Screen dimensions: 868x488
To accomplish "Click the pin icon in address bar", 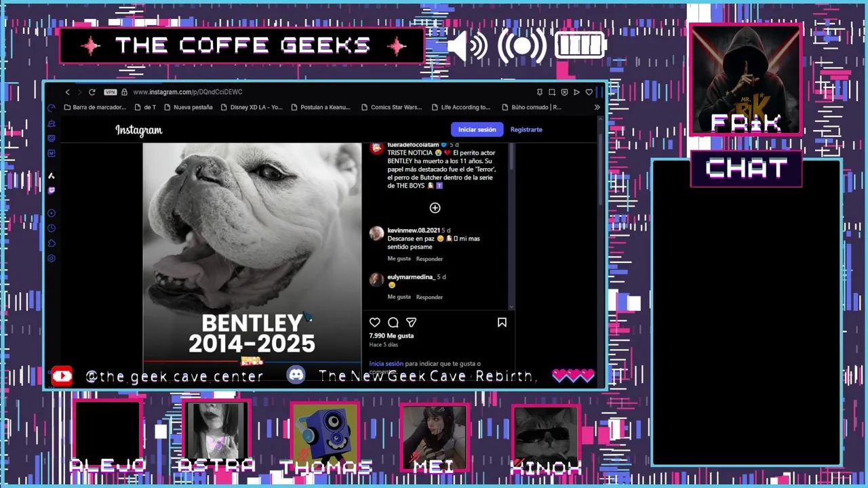I will [x=540, y=92].
